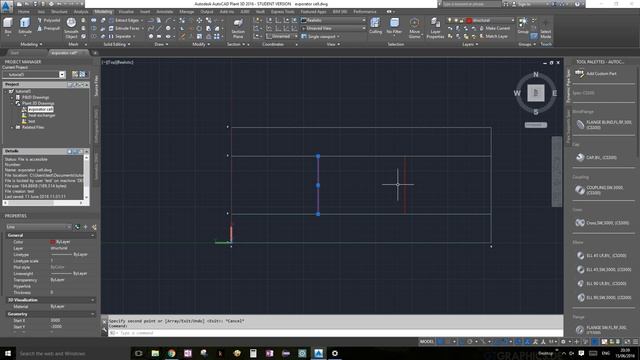Open the visual style dropdown showing Realistic
Screen dimensions: 640x360
(x=333, y=20)
